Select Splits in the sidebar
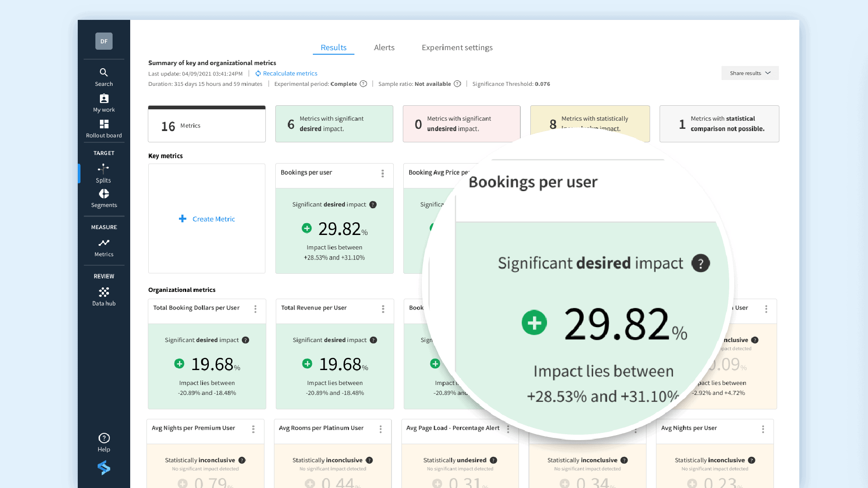 click(x=104, y=174)
